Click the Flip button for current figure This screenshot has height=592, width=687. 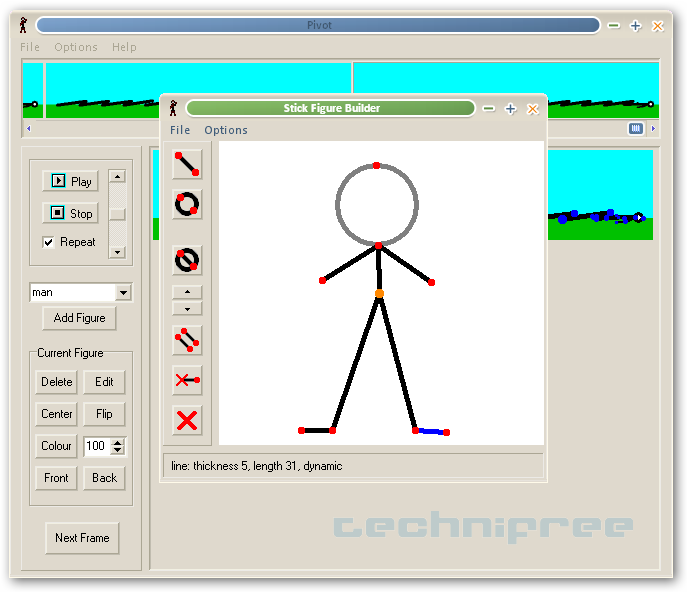(104, 414)
